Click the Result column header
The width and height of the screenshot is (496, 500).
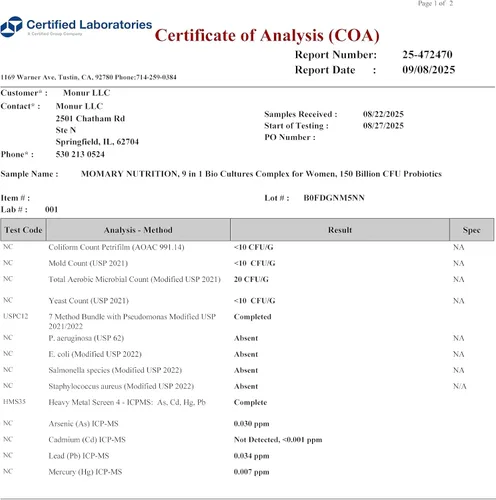[340, 230]
